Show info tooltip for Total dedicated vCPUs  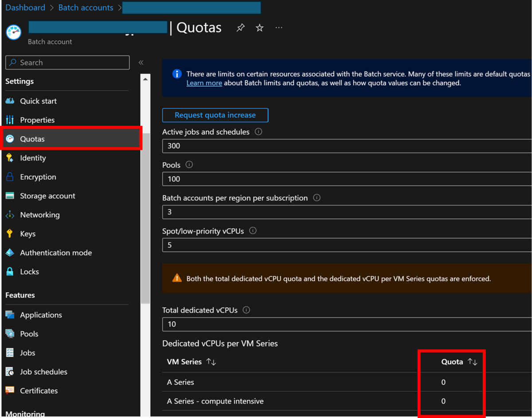click(x=246, y=310)
